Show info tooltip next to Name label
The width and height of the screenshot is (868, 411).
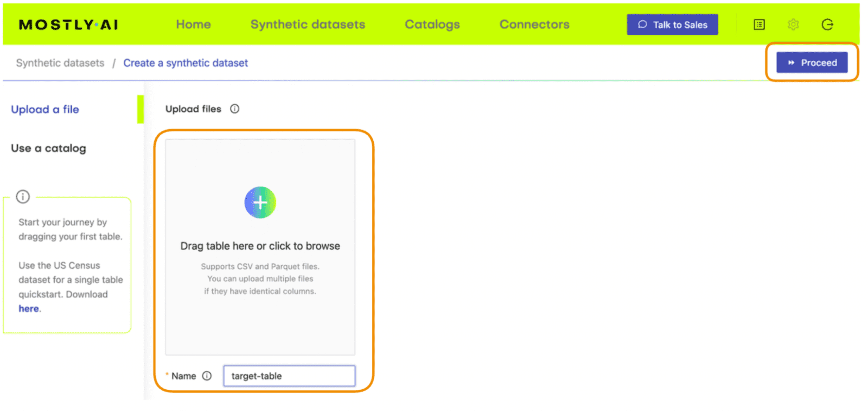tap(207, 376)
